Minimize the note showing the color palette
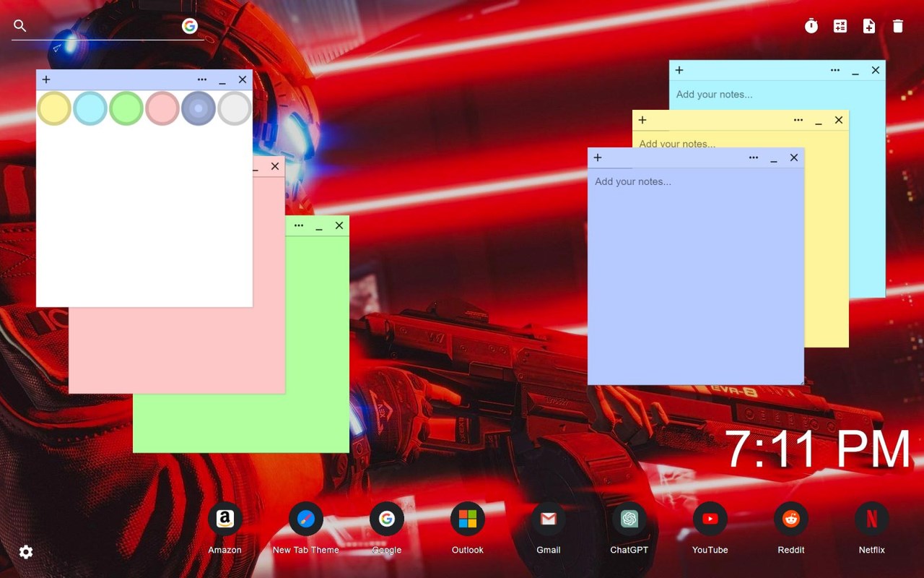The width and height of the screenshot is (924, 578). [222, 81]
